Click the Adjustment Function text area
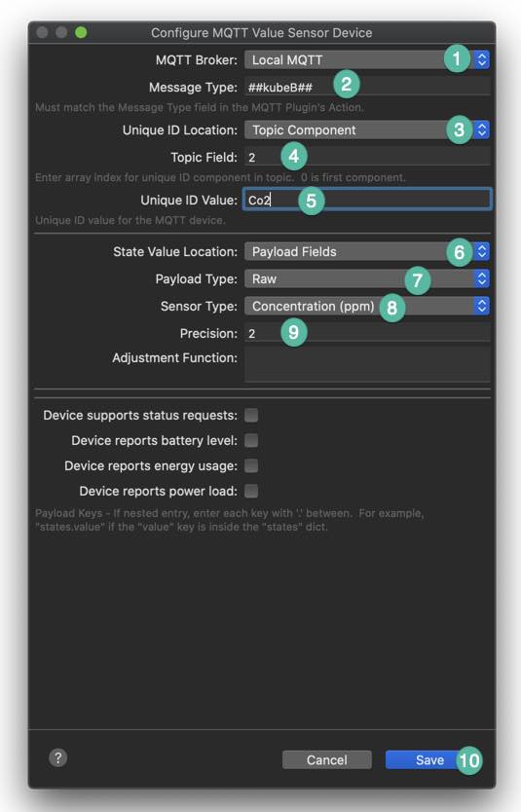Viewport: 521px width, 812px height. 367,364
